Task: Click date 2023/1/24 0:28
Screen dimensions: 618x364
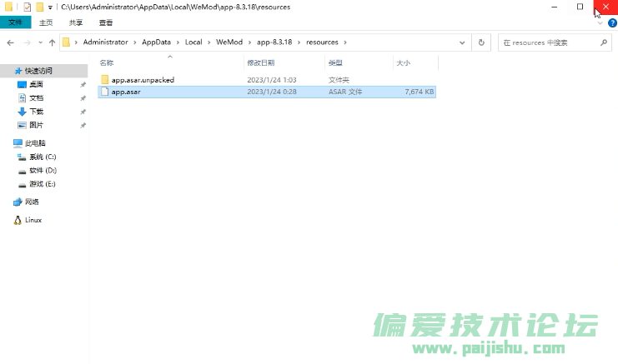Action: tap(272, 92)
